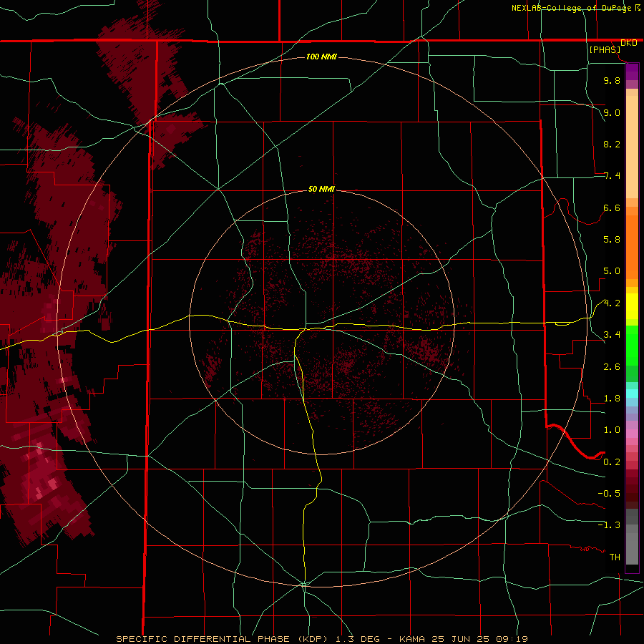The width and height of the screenshot is (644, 644).
Task: Click the 25 JUN 25 date text
Action: coord(460,639)
